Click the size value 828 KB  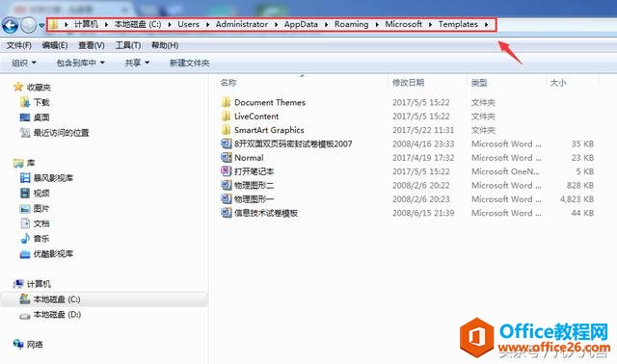point(580,185)
